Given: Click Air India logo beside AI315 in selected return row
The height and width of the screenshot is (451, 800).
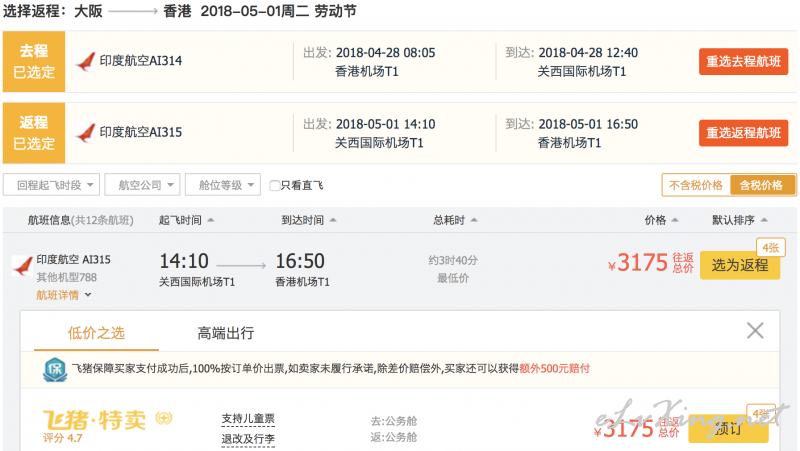Looking at the screenshot, I should click(85, 133).
